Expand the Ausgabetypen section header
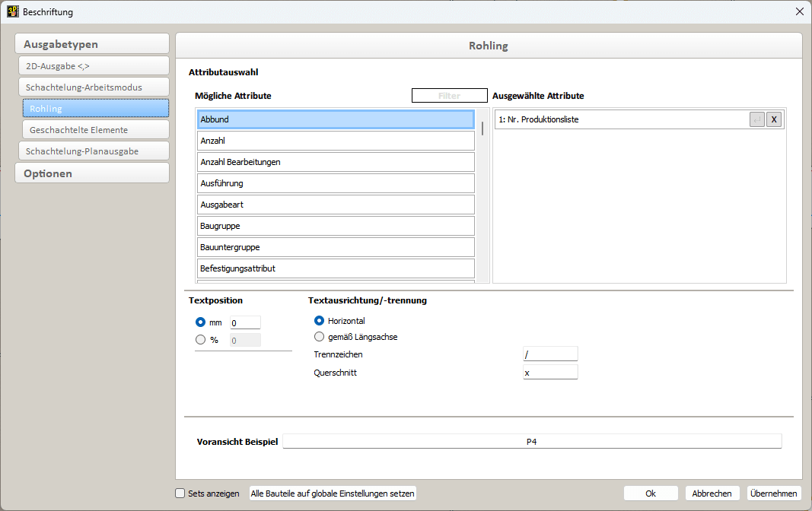 click(92, 44)
